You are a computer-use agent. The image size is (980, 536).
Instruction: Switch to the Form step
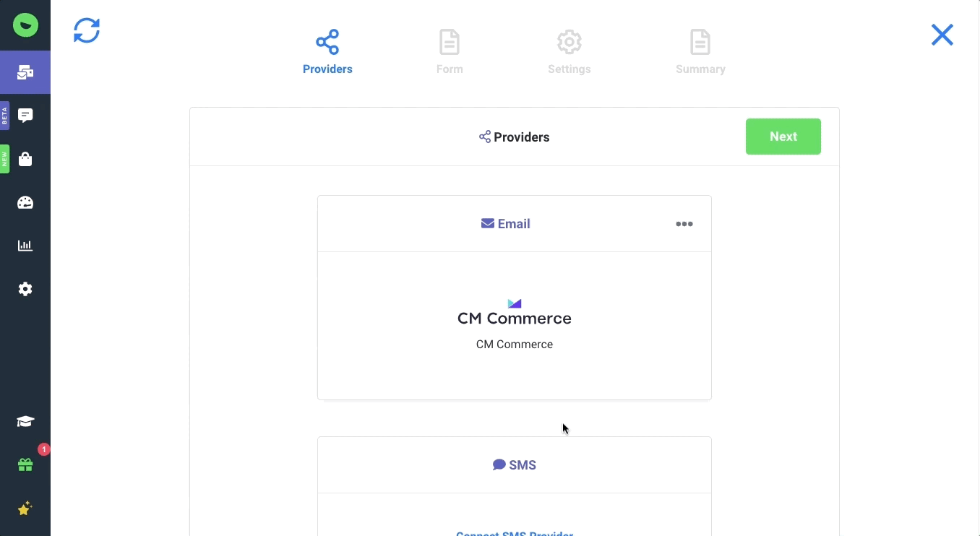pos(450,51)
